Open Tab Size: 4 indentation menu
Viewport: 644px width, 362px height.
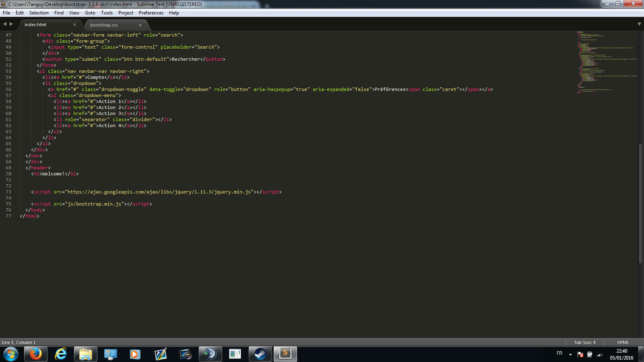point(585,342)
